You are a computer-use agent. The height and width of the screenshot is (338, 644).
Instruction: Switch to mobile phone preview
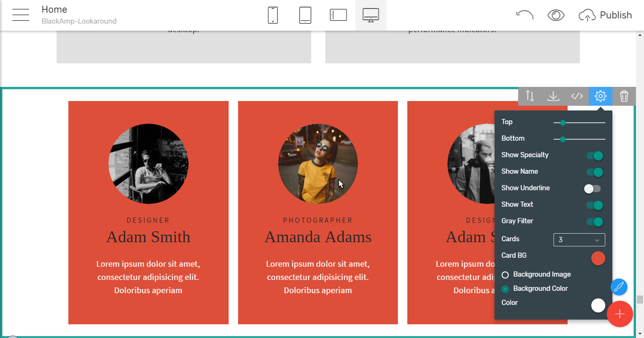[272, 15]
